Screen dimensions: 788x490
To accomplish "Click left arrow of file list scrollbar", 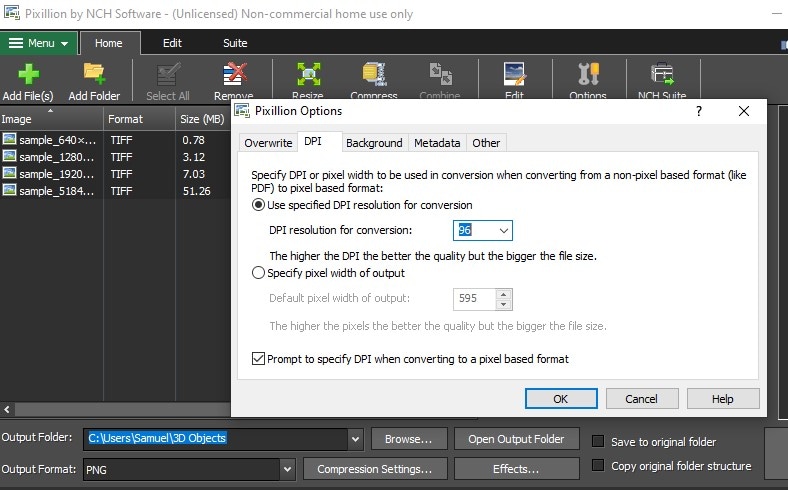I will point(7,410).
